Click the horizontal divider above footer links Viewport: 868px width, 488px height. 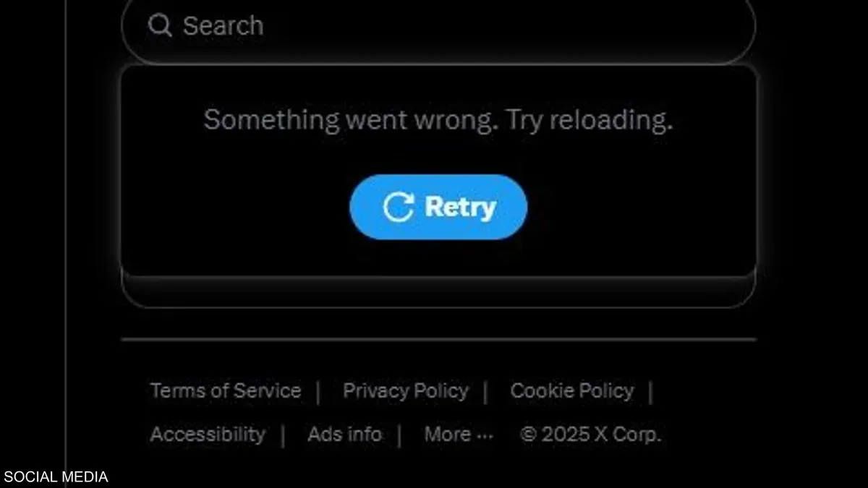[438, 338]
